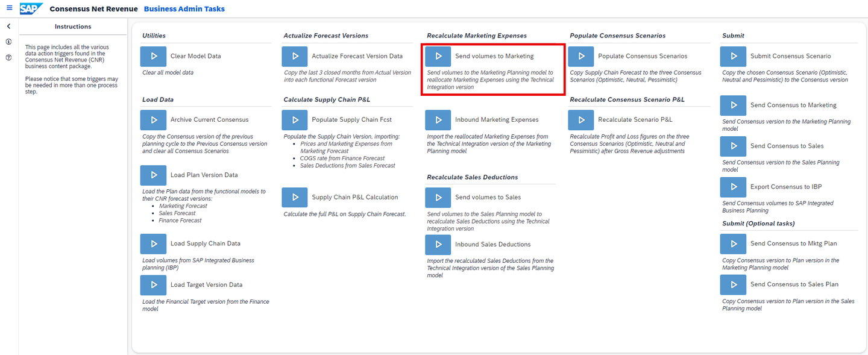Run the Send volumes to Marketing trigger
868x355 pixels.
tap(438, 56)
